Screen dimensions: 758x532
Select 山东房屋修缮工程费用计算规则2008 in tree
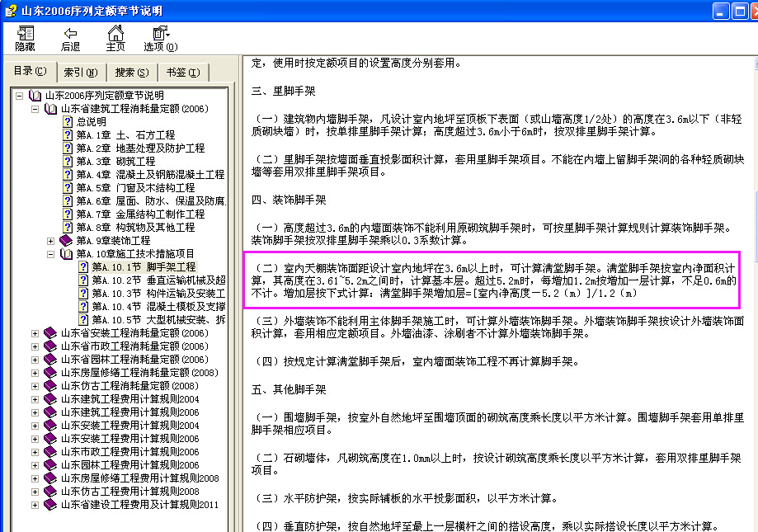click(x=139, y=478)
